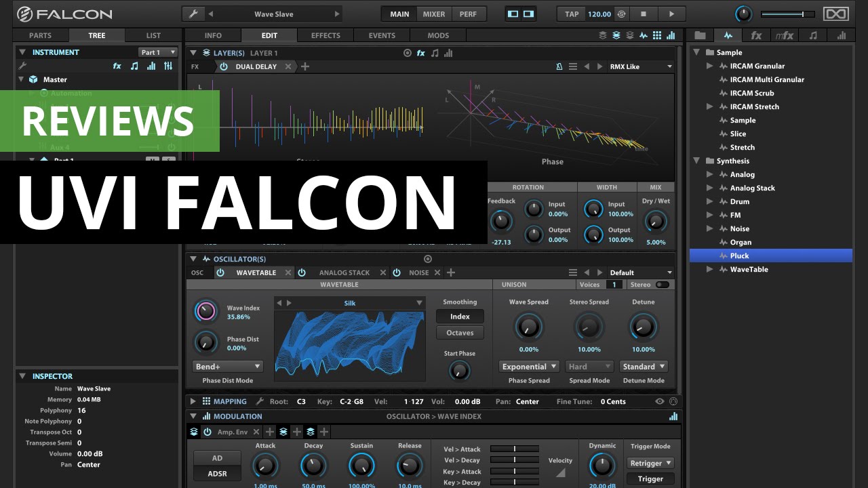Switch on the Unison Stereo toggle
Viewport: 868px width, 488px height.
662,285
